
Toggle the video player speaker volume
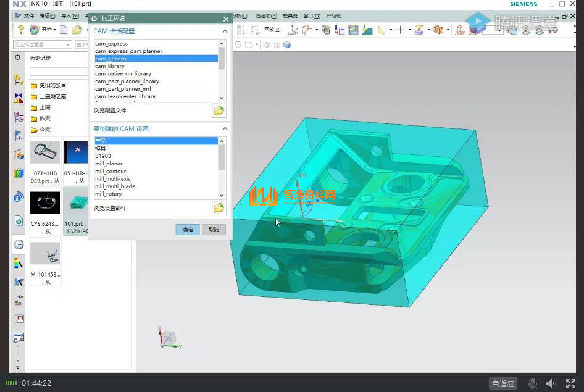click(x=551, y=383)
